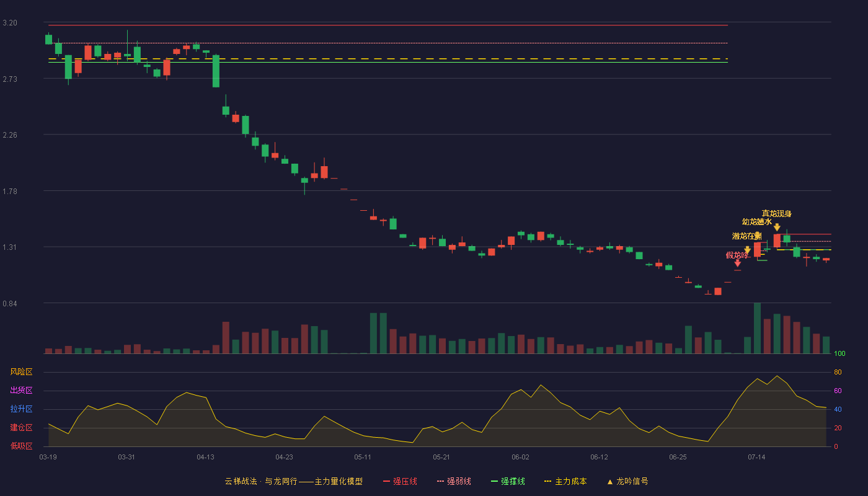
Task: Click the 3.20 price axis label
Action: 10,23
